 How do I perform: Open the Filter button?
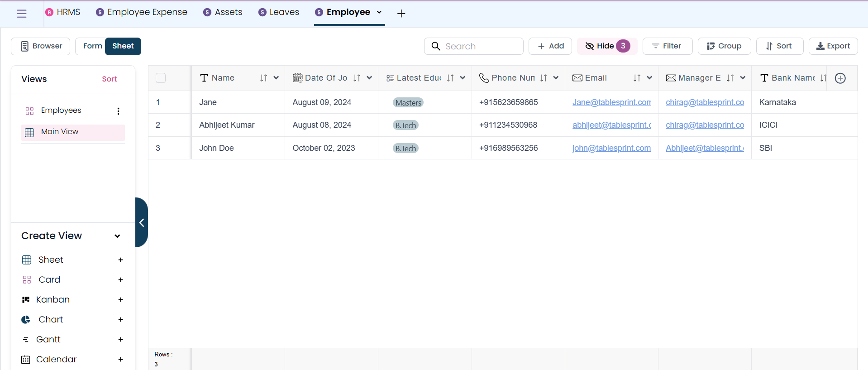pos(668,46)
